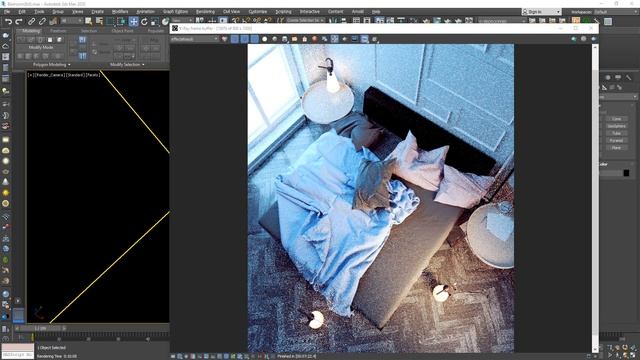Click the Plane primitive button
The height and width of the screenshot is (360, 640).
616,148
